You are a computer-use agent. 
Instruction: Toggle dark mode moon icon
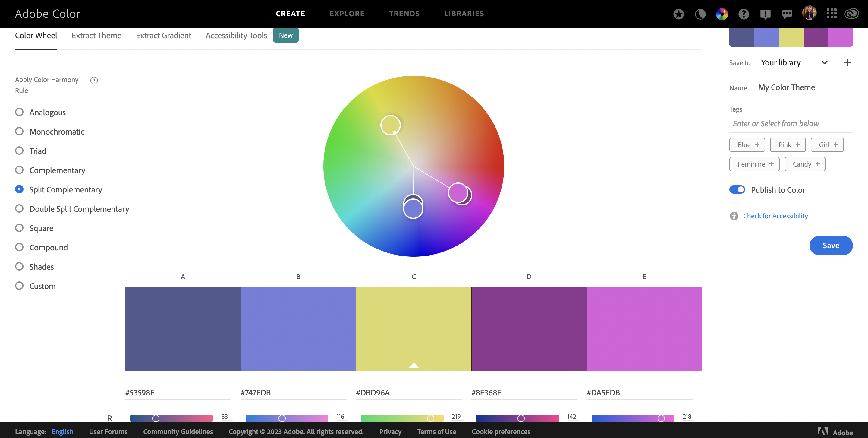point(700,14)
